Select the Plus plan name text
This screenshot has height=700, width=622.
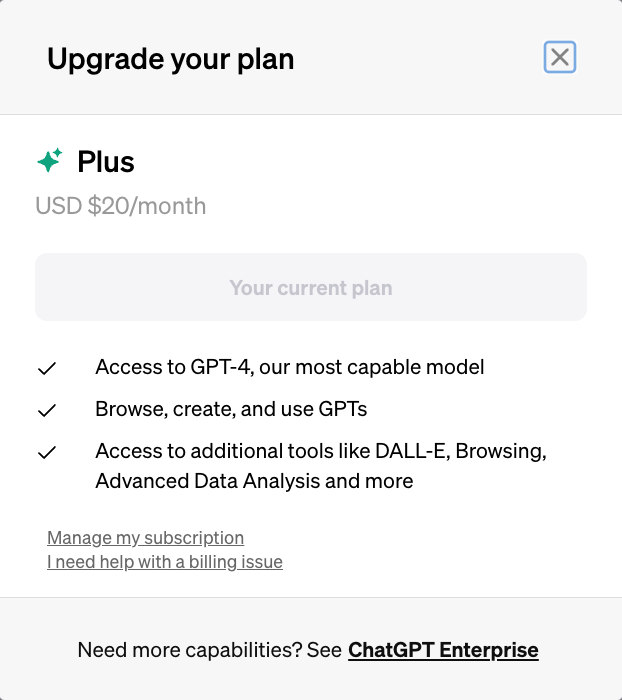coord(106,162)
